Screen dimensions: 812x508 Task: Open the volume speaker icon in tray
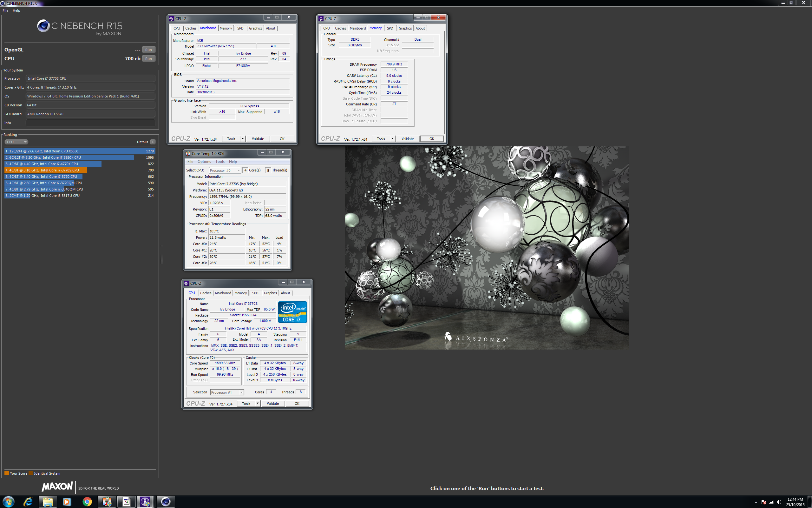pyautogui.click(x=779, y=502)
